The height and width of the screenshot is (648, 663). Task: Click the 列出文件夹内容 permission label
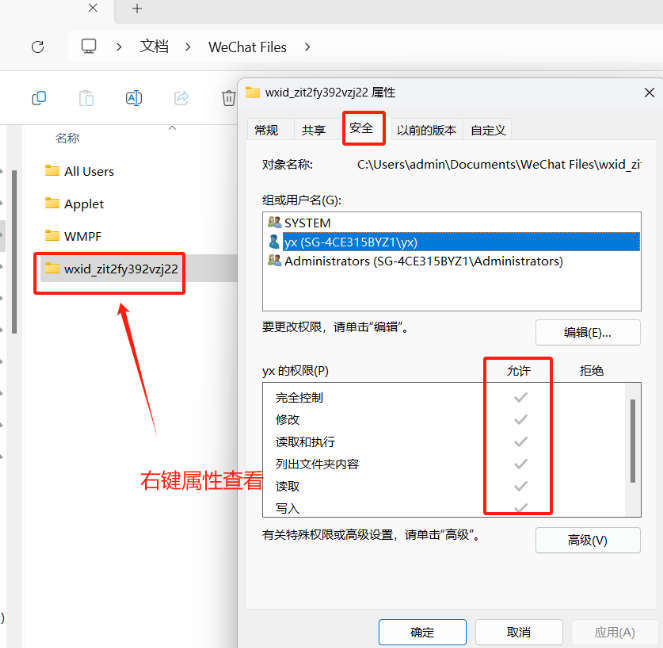click(x=317, y=464)
